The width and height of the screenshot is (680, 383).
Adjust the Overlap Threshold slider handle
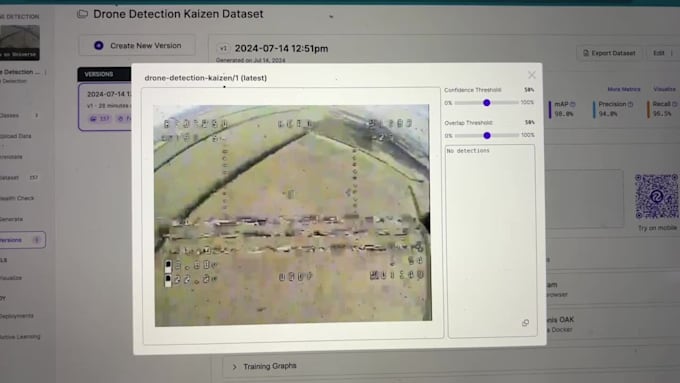click(x=487, y=135)
